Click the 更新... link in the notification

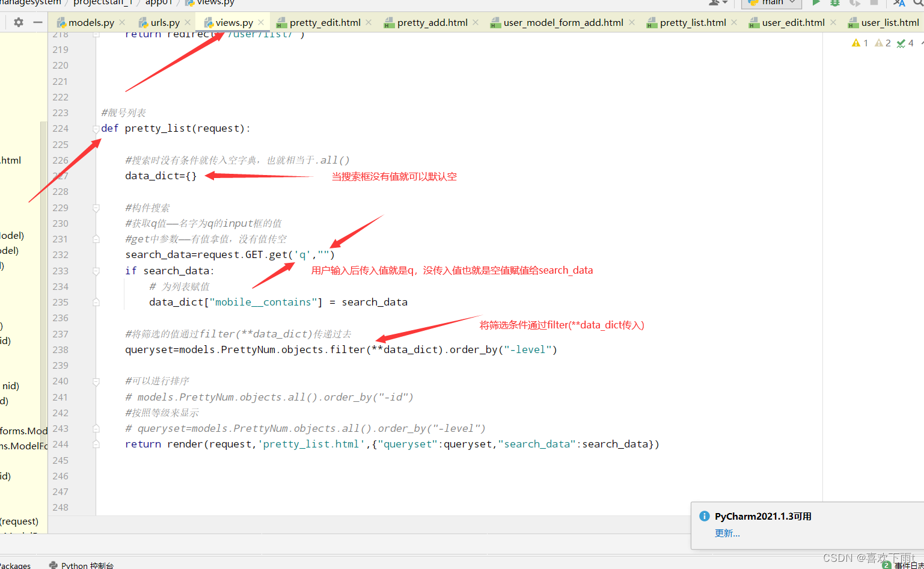[x=727, y=534]
